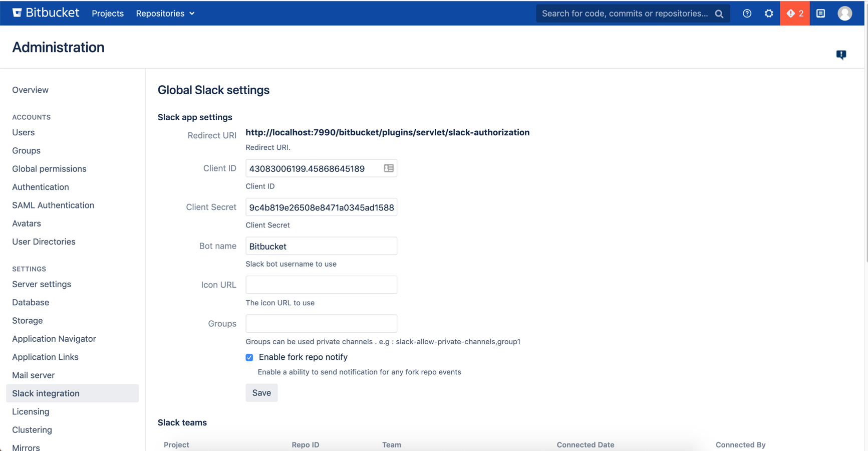The image size is (868, 451).
Task: Click the fork repo events description text
Action: pyautogui.click(x=360, y=372)
